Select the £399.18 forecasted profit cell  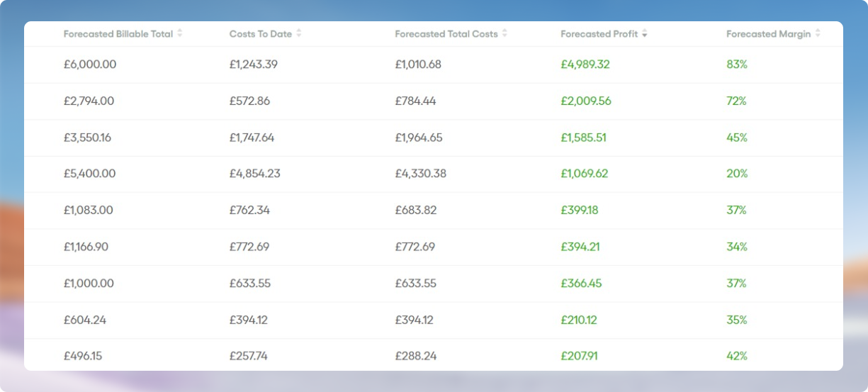point(580,211)
